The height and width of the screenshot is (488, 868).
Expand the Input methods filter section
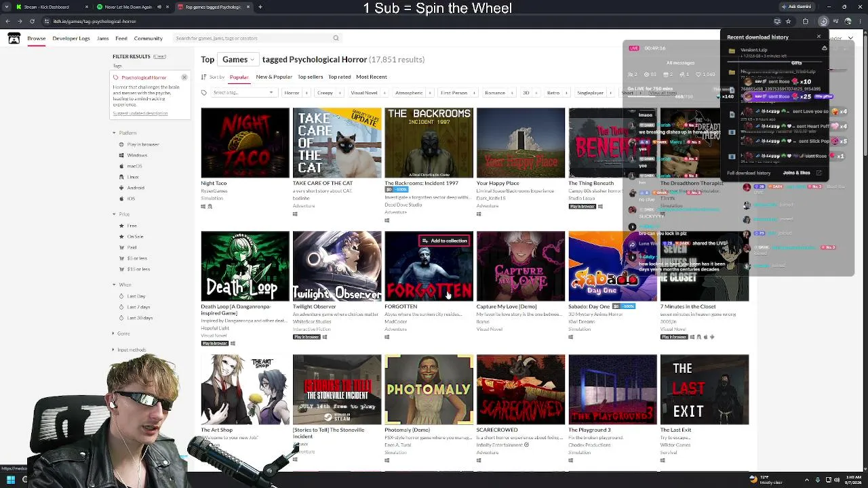129,350
